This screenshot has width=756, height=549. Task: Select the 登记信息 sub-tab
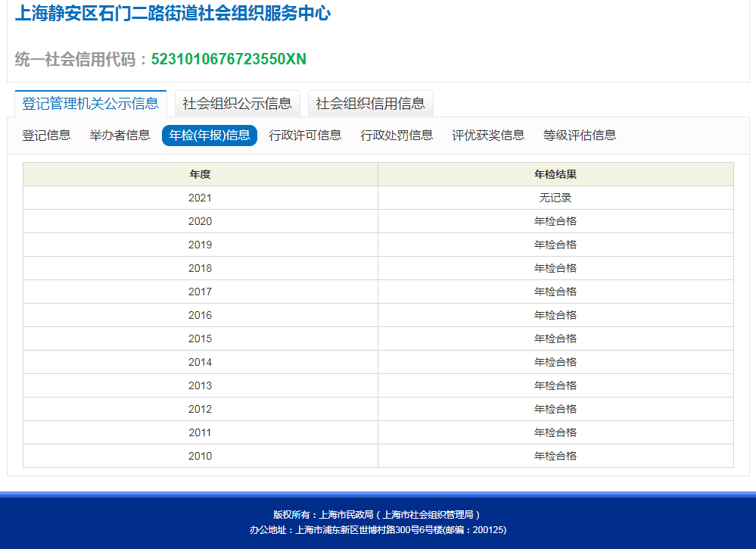[46, 136]
